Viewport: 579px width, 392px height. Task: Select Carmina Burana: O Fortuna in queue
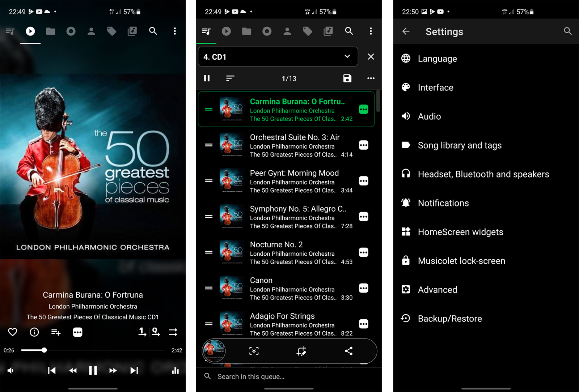coord(286,109)
